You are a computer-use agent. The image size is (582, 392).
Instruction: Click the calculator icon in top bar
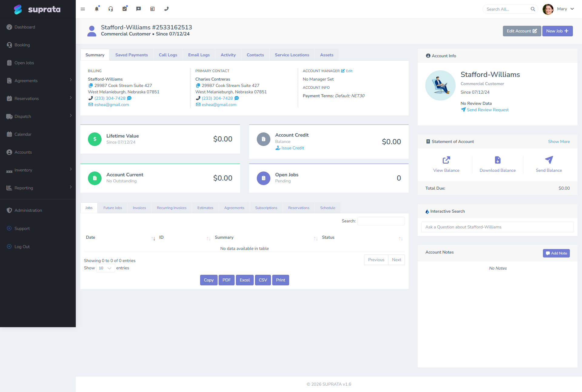pos(152,9)
